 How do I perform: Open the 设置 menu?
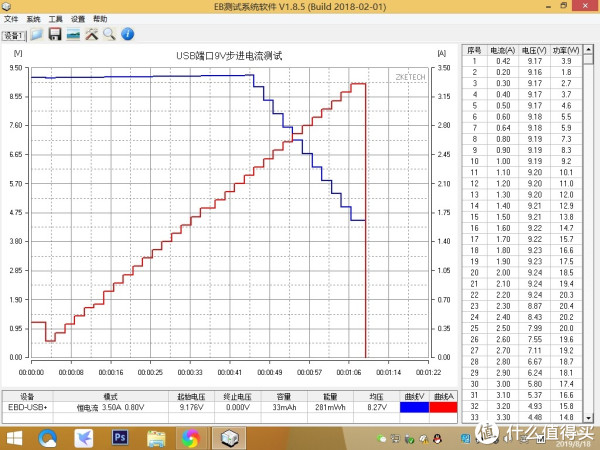point(77,19)
